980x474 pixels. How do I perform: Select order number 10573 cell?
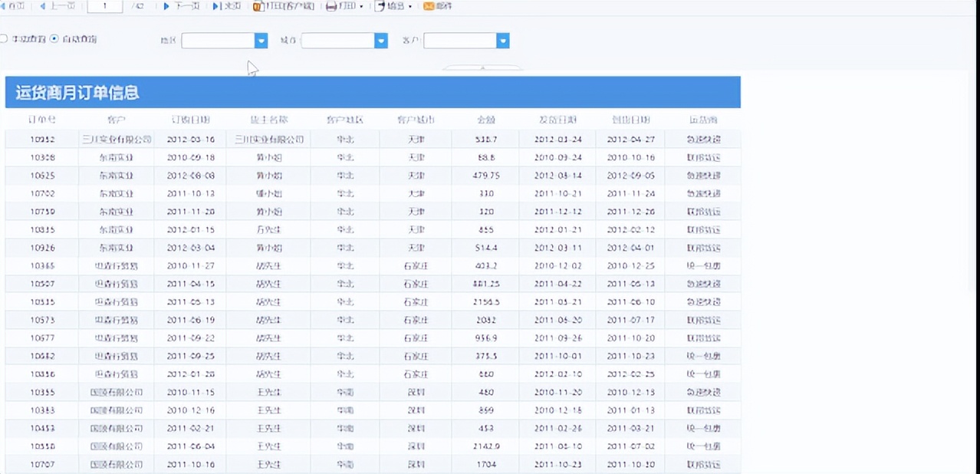click(x=42, y=320)
